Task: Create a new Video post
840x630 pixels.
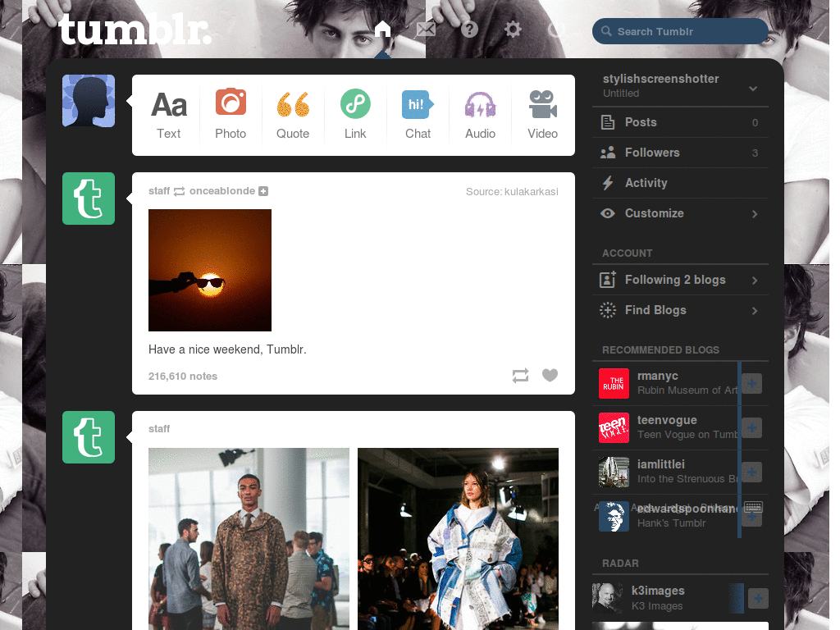Action: point(543,115)
